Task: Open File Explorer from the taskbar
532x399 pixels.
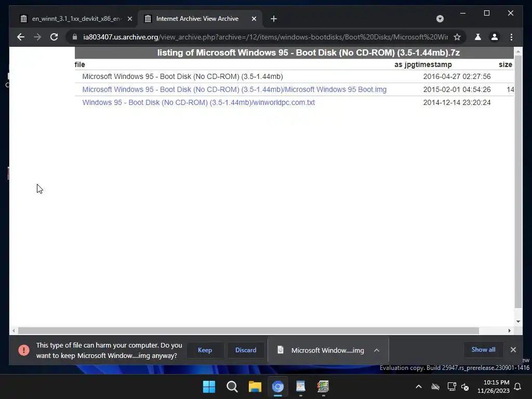Action: 255,387
